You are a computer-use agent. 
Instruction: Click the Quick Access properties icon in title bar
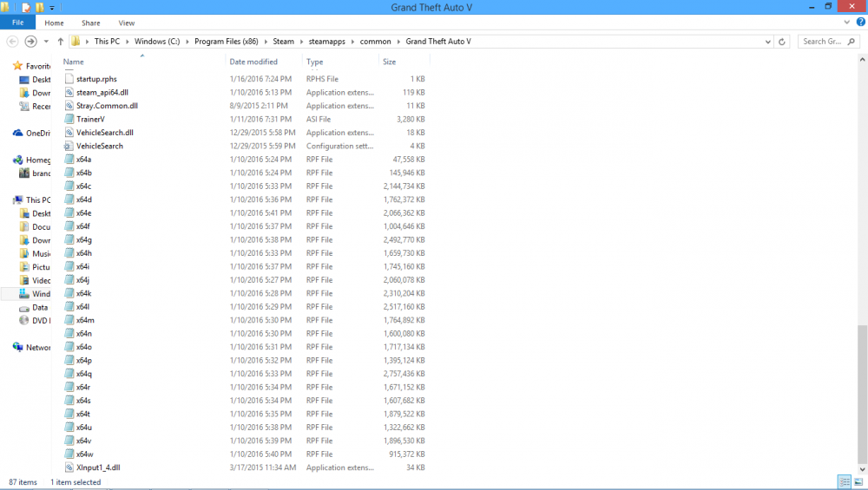25,7
